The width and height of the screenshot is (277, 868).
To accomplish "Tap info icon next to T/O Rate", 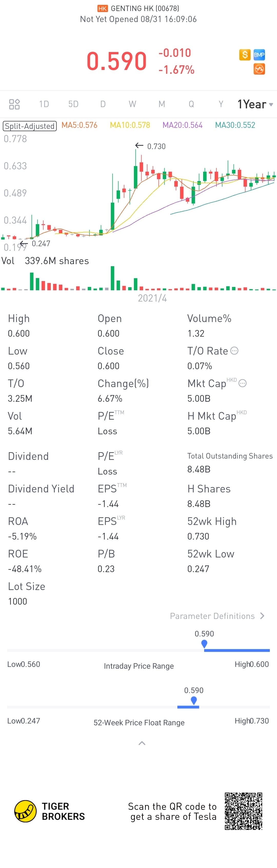I will click(x=234, y=351).
